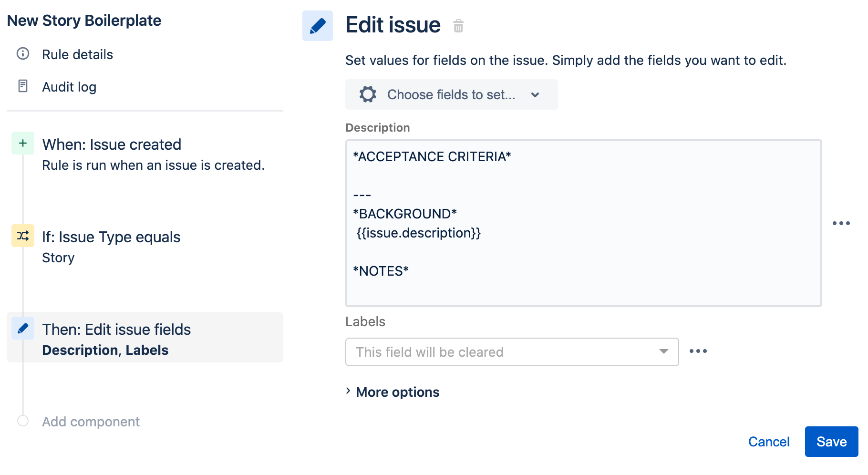Screen dimensions: 868x475
Task: Select the yellow shuffle condition icon
Action: [23, 236]
